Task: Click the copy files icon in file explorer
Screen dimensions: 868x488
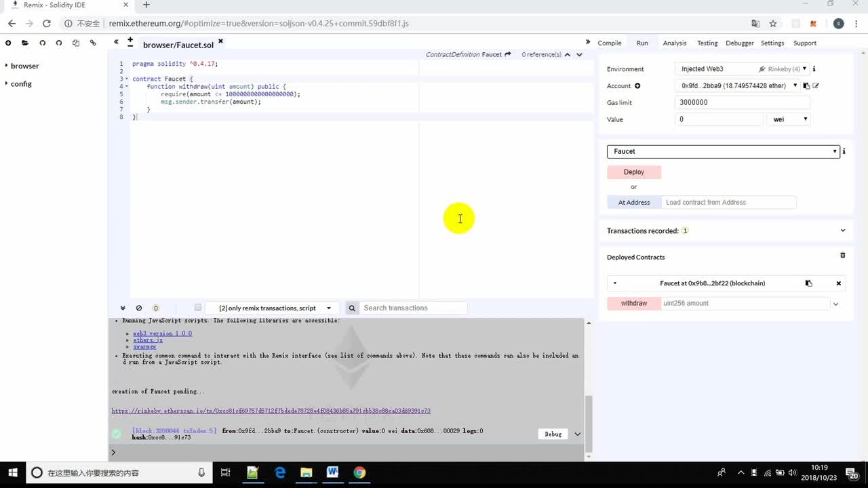Action: click(x=75, y=43)
